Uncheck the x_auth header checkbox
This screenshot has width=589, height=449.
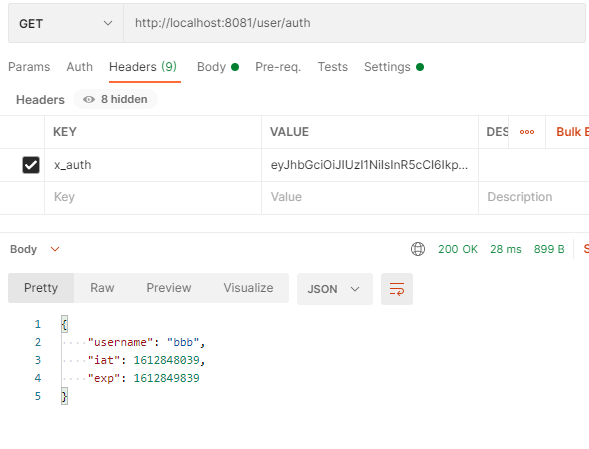click(x=31, y=165)
